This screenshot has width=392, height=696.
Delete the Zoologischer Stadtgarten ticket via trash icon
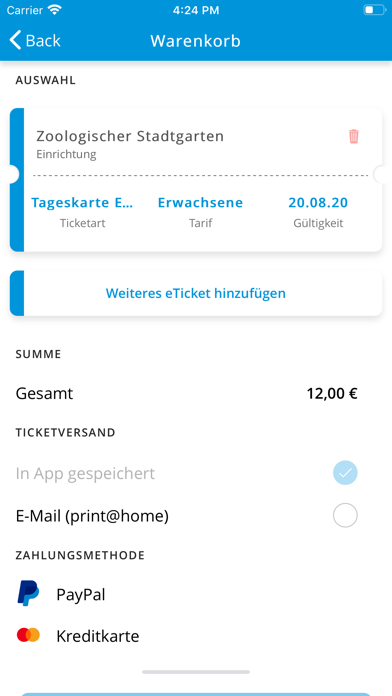pos(353,136)
